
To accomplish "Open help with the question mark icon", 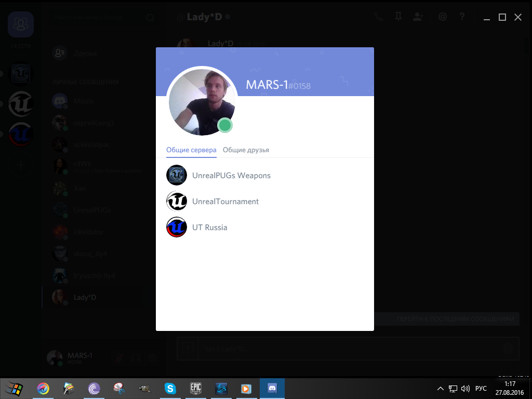I will 462,17.
